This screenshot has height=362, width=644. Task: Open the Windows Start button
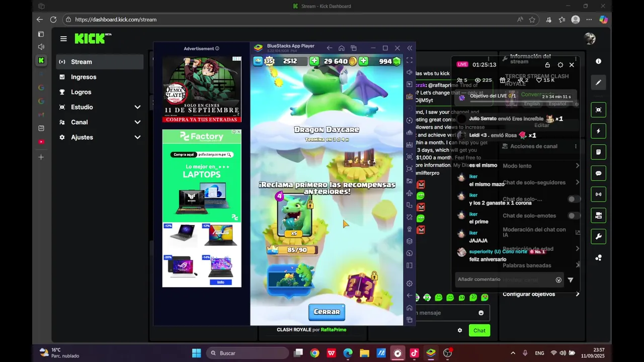pyautogui.click(x=197, y=353)
